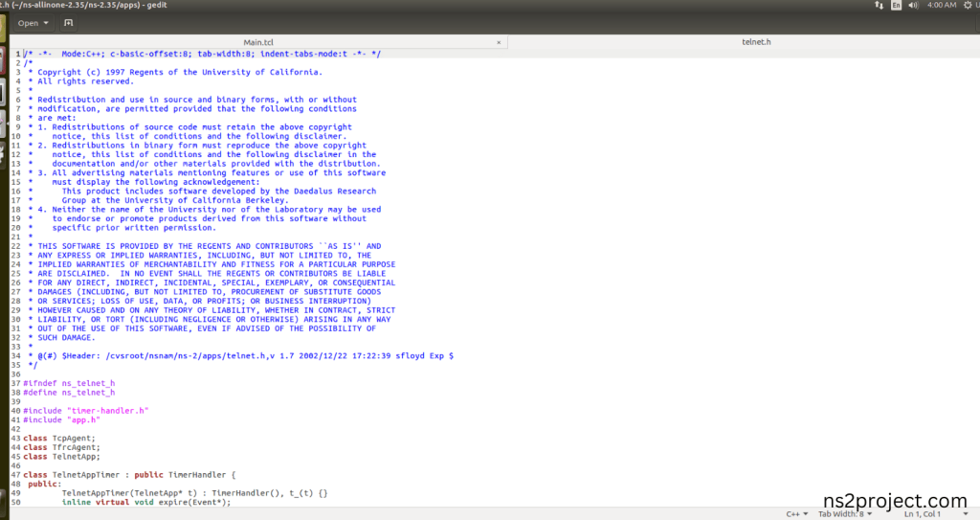
Task: Click the '#define ns_telnet_h' line
Action: [69, 393]
